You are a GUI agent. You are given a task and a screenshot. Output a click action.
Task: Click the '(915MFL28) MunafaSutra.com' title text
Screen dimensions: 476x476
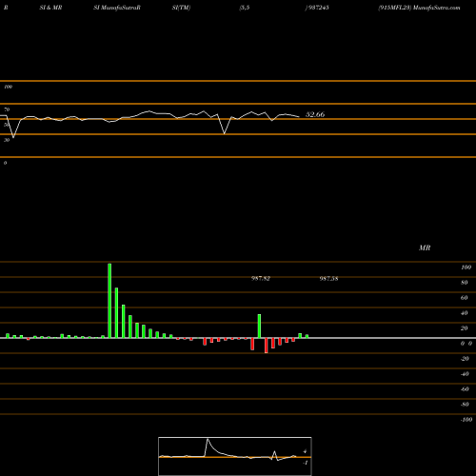click(x=419, y=8)
